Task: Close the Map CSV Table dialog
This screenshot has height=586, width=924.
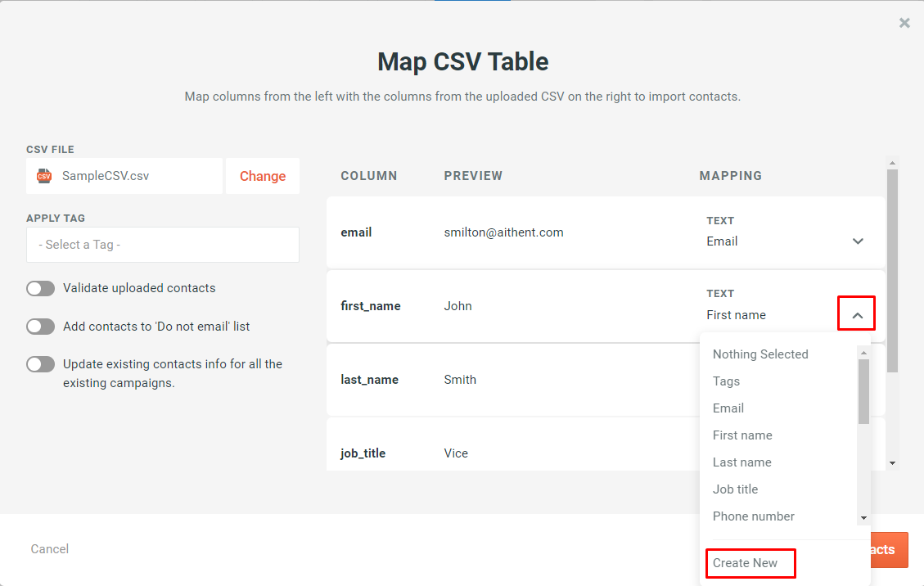Action: (904, 23)
